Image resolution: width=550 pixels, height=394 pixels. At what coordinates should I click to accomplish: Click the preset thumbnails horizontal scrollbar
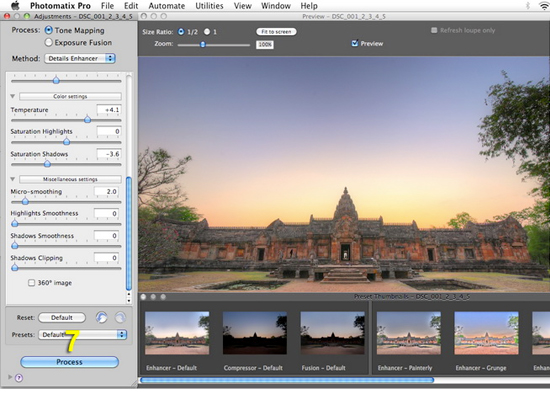point(287,380)
